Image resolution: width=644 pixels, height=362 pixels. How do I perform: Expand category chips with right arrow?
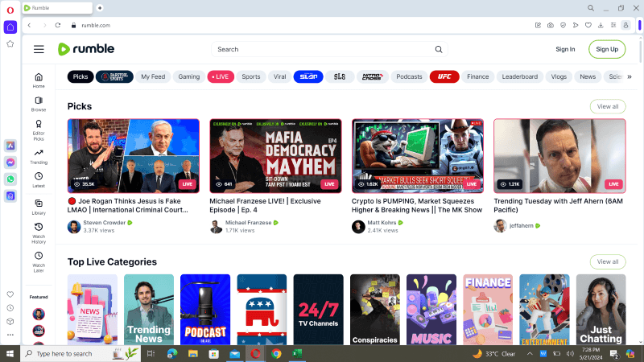(x=629, y=77)
